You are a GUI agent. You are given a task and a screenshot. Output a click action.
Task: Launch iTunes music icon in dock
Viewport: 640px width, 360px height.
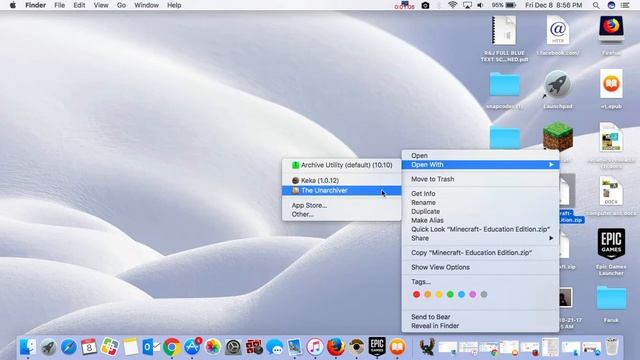point(315,347)
